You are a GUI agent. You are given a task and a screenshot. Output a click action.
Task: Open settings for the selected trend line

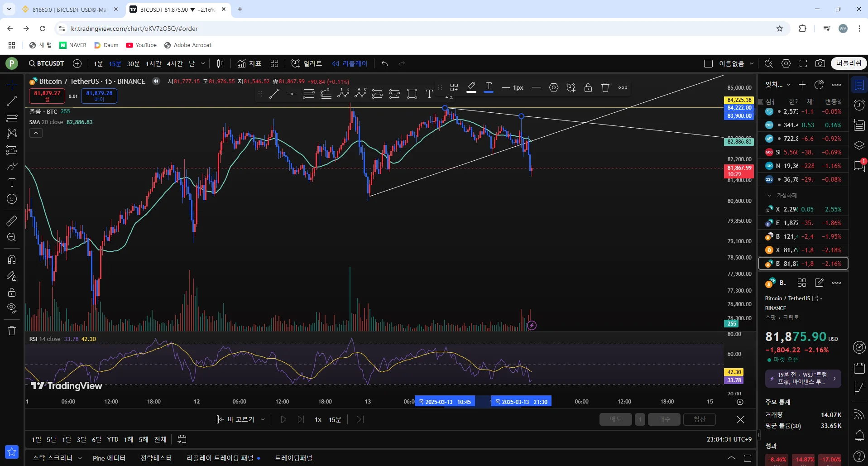point(554,87)
